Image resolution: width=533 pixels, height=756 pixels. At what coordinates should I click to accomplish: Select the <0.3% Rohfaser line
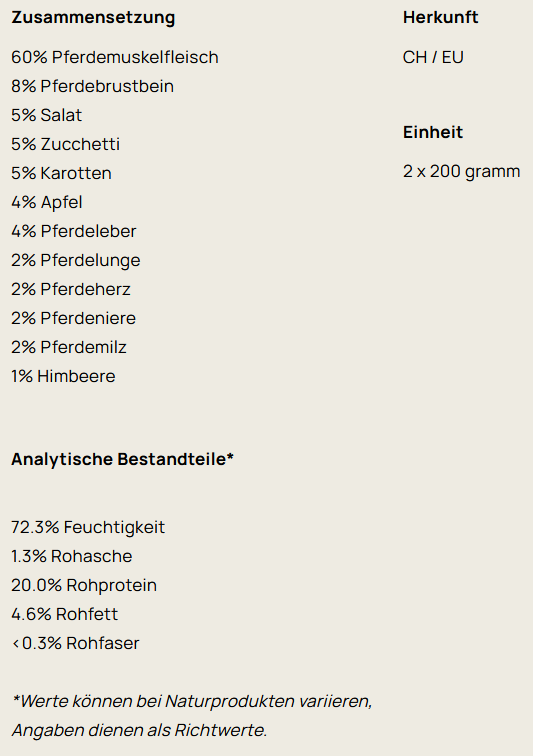pos(75,643)
